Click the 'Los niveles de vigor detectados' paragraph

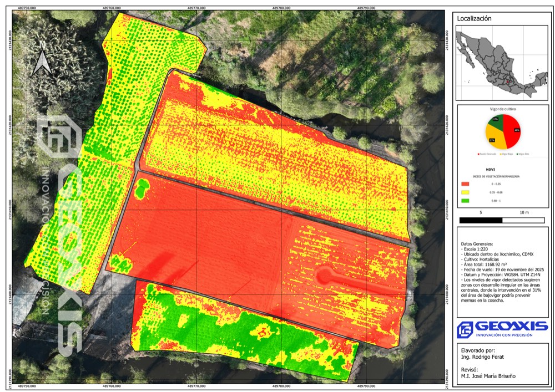click(x=502, y=290)
